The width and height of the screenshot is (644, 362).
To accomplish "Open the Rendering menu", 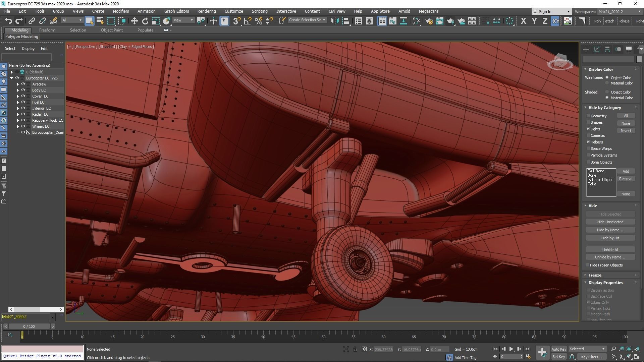I will pyautogui.click(x=206, y=11).
